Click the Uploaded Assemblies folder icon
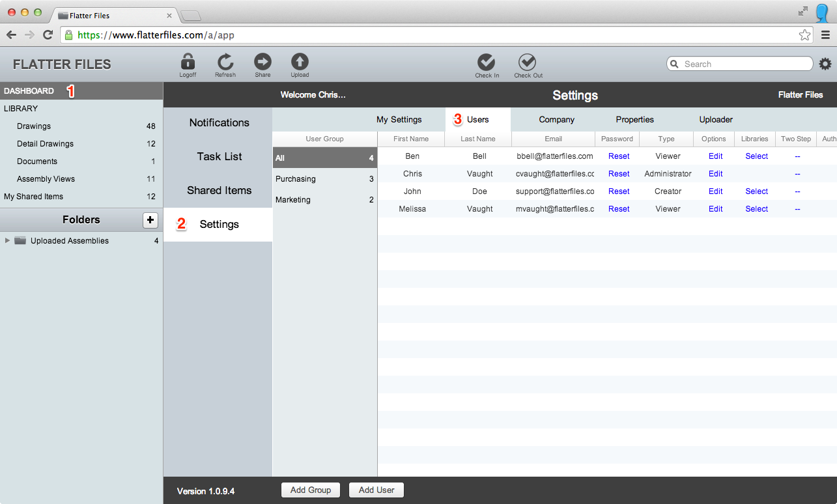This screenshot has height=504, width=837. [20, 241]
